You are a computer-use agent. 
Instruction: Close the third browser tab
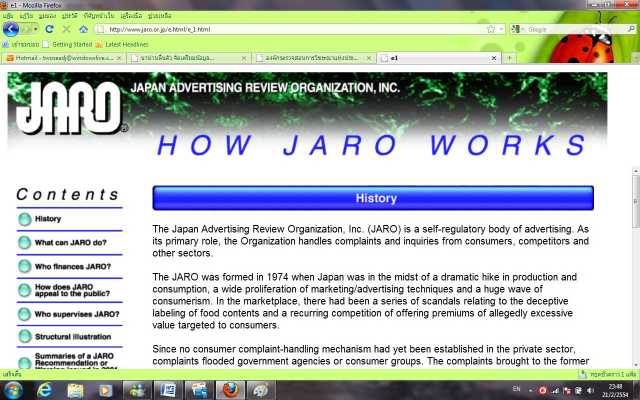369,58
